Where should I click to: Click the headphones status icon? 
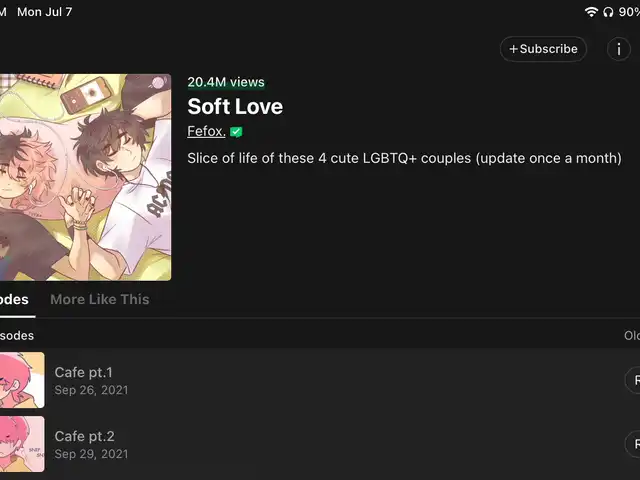pos(608,12)
